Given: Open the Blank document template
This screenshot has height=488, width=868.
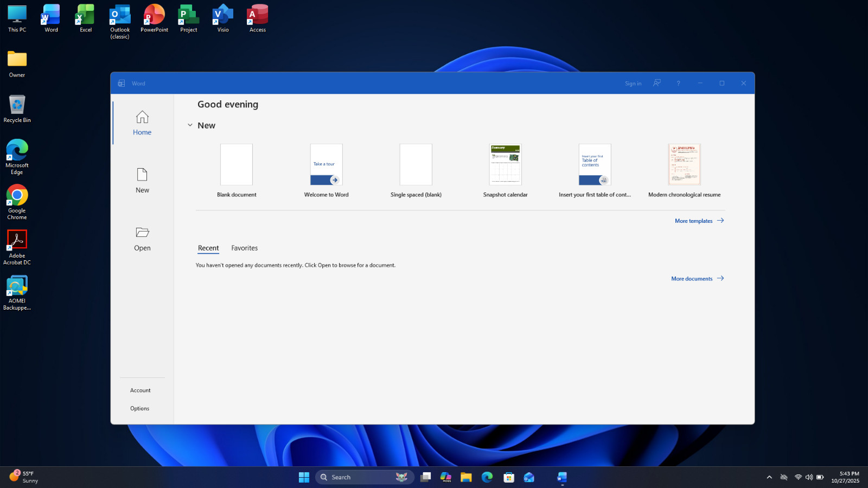Looking at the screenshot, I should coord(237,170).
